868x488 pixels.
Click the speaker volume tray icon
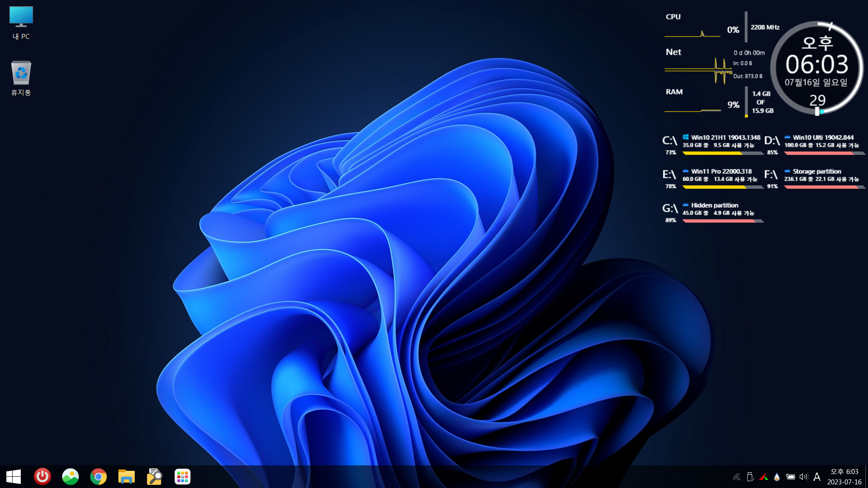(803, 477)
